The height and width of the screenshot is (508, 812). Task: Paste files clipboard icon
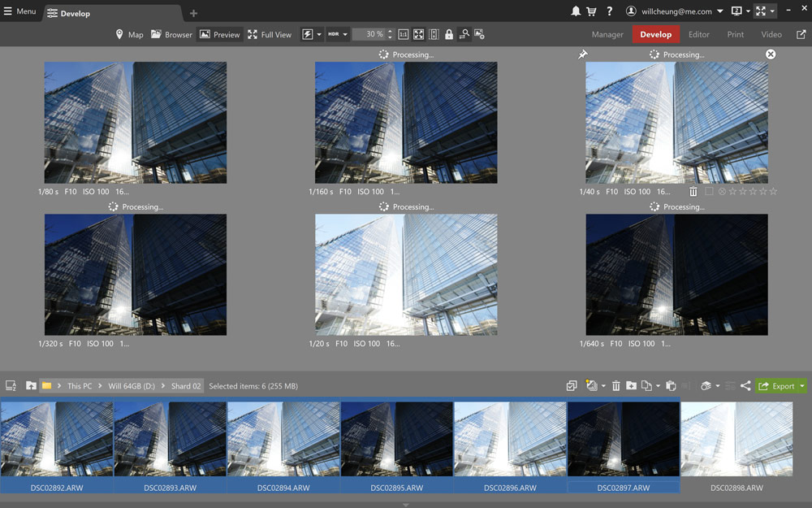(x=671, y=385)
